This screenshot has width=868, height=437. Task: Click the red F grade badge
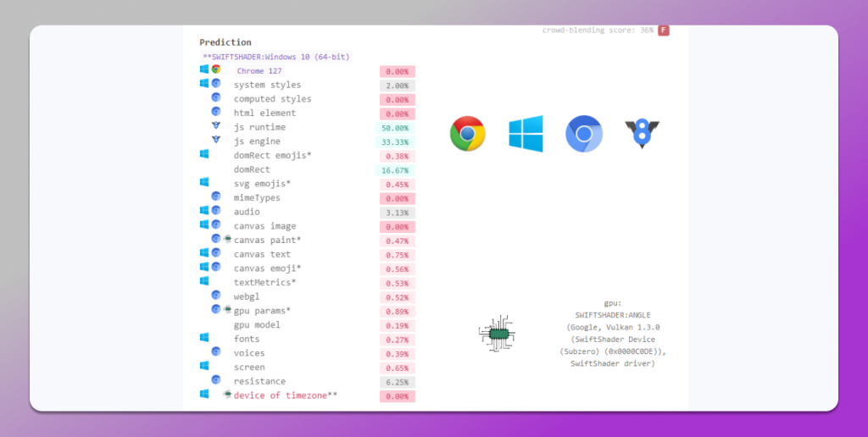(x=664, y=30)
